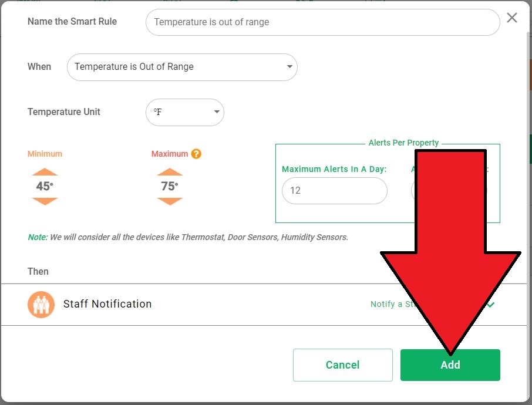Click the Notify a Staff link text
The image size is (532, 405).
click(393, 304)
